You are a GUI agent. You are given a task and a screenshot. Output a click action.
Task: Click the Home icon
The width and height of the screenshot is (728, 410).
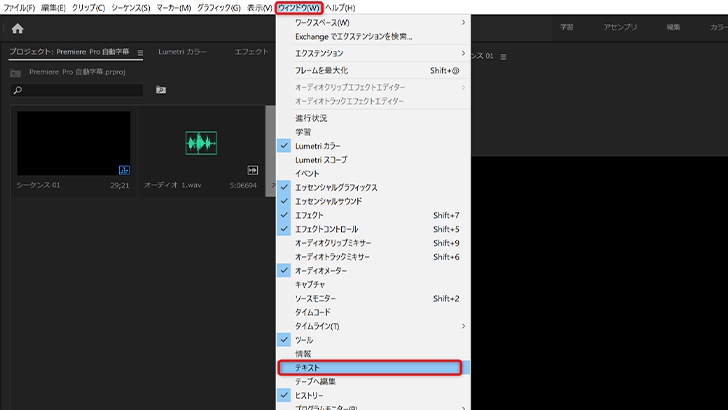[x=18, y=29]
